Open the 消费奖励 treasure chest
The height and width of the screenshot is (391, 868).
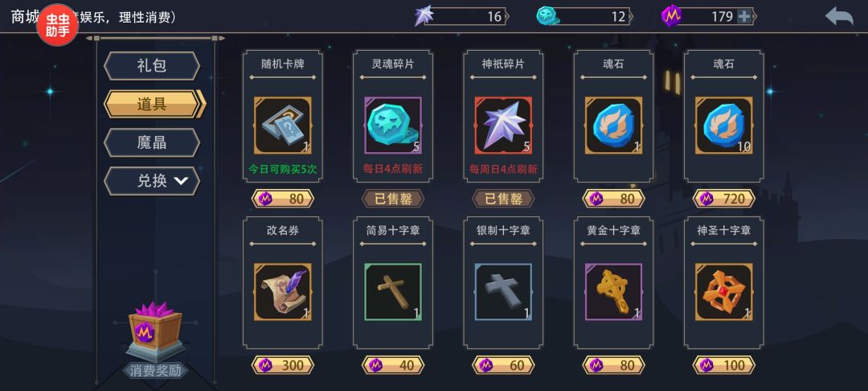tap(155, 332)
